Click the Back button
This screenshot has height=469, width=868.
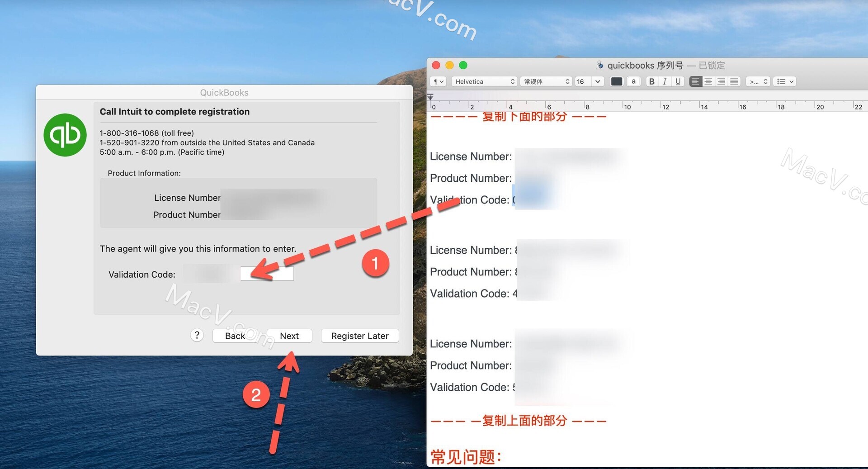pyautogui.click(x=235, y=336)
